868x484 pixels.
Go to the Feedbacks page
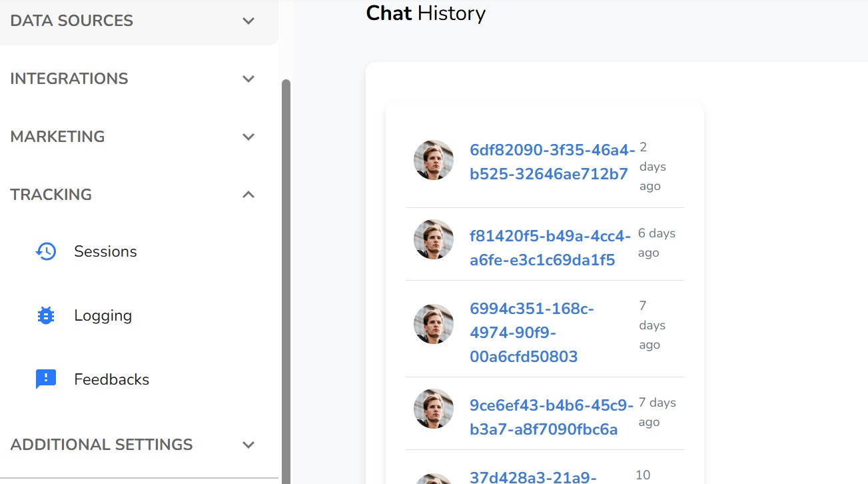[111, 379]
